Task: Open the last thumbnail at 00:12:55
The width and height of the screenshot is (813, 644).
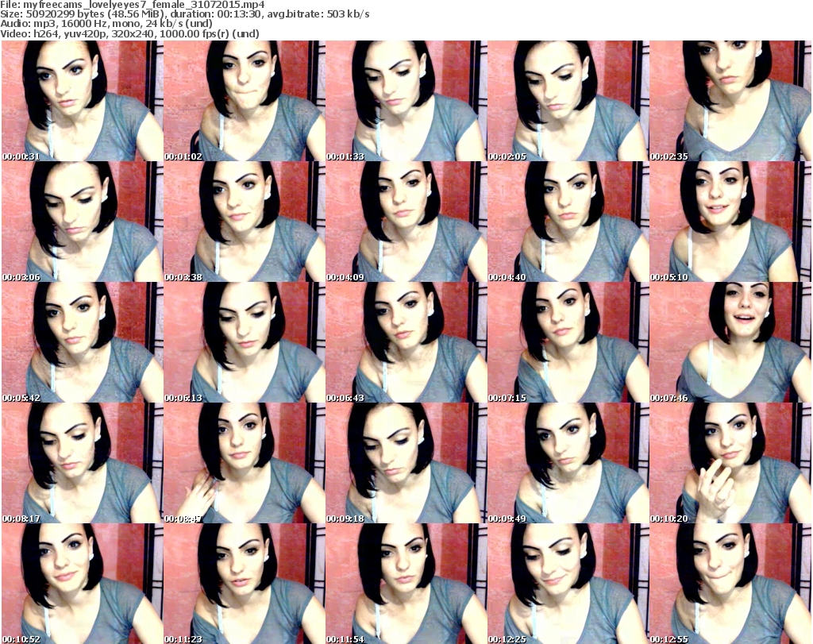Action: (730, 584)
